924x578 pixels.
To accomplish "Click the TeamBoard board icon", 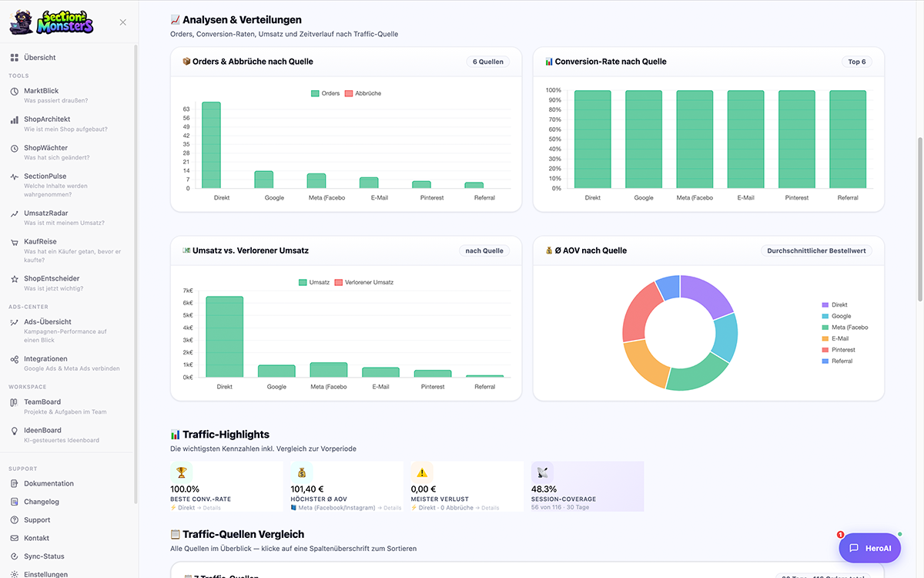I will tap(15, 402).
